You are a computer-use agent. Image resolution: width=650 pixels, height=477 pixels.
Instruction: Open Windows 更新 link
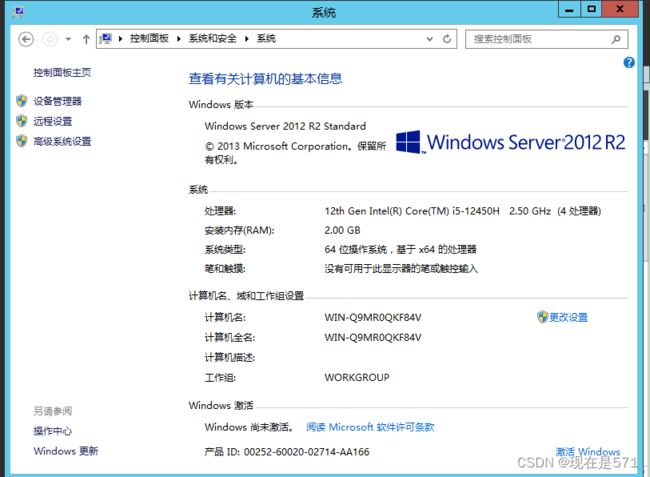coord(66,451)
